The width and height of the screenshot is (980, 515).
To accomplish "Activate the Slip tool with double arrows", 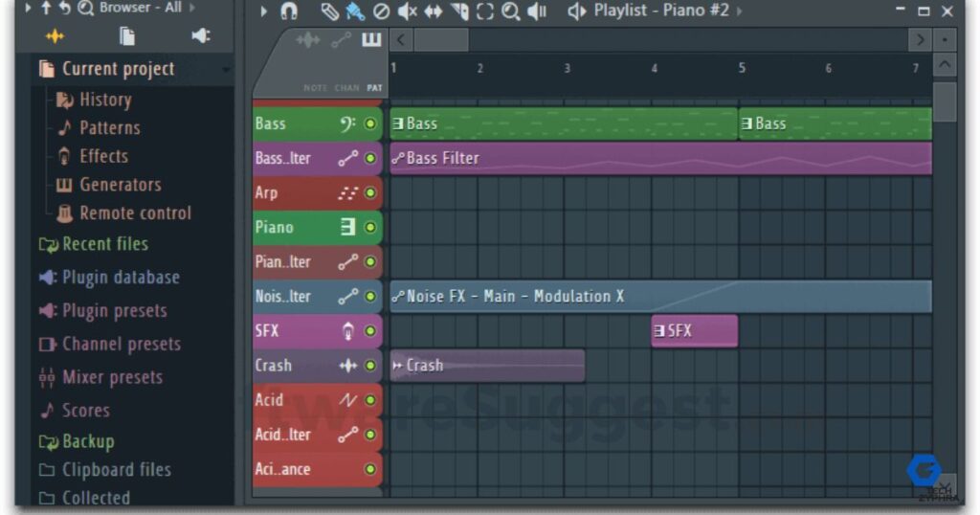I will coord(433,11).
